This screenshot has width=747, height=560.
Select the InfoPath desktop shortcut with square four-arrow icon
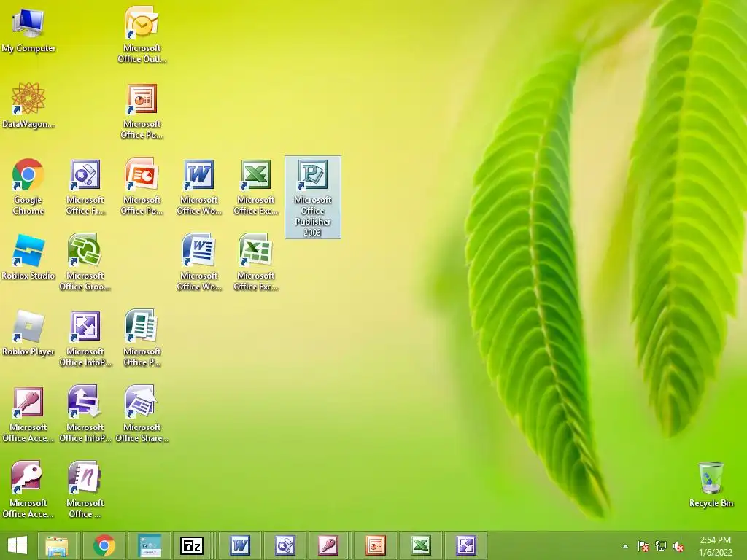click(85, 338)
